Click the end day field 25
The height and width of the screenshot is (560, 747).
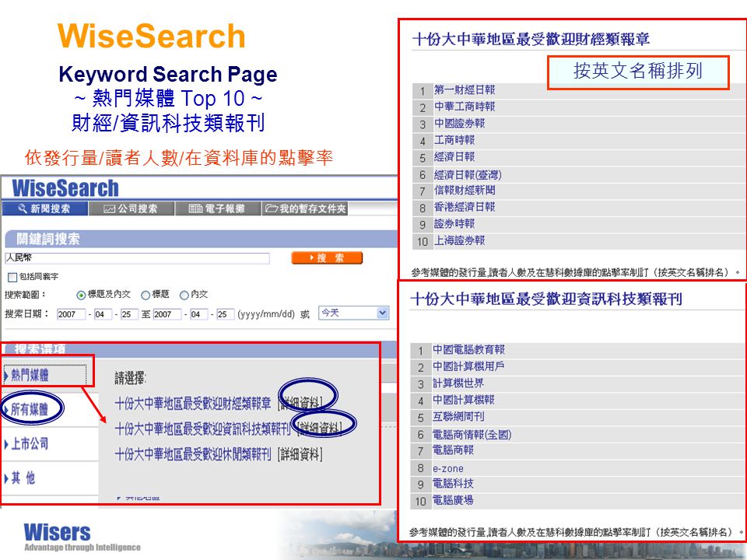coord(225,314)
